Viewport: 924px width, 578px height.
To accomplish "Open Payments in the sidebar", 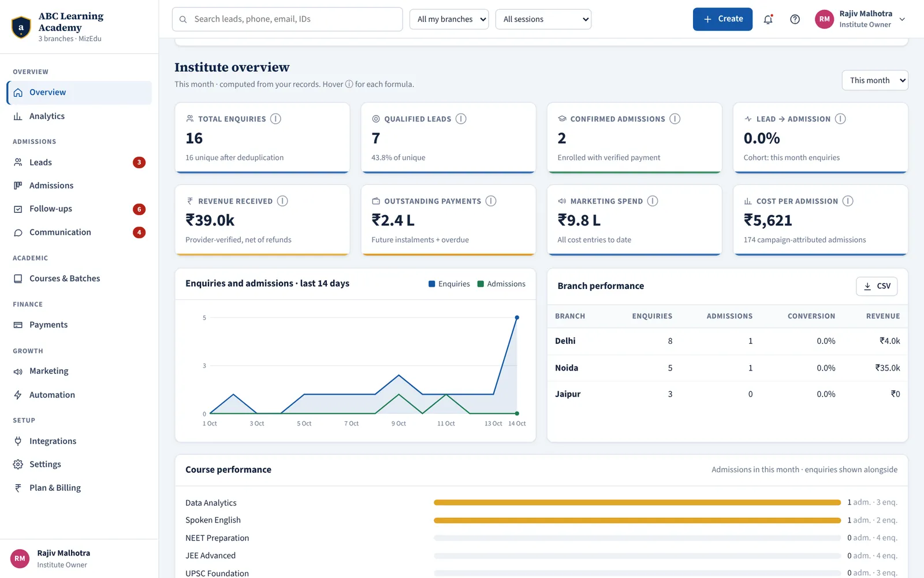I will 80,325.
